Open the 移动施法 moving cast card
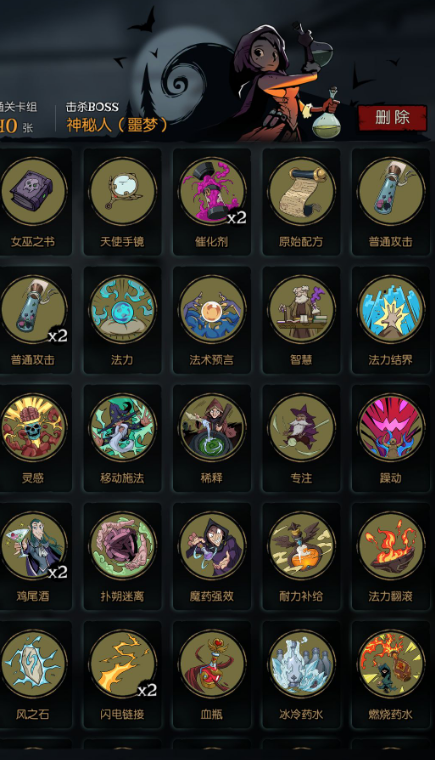Screen dimensions: 435x760 [x=123, y=438]
